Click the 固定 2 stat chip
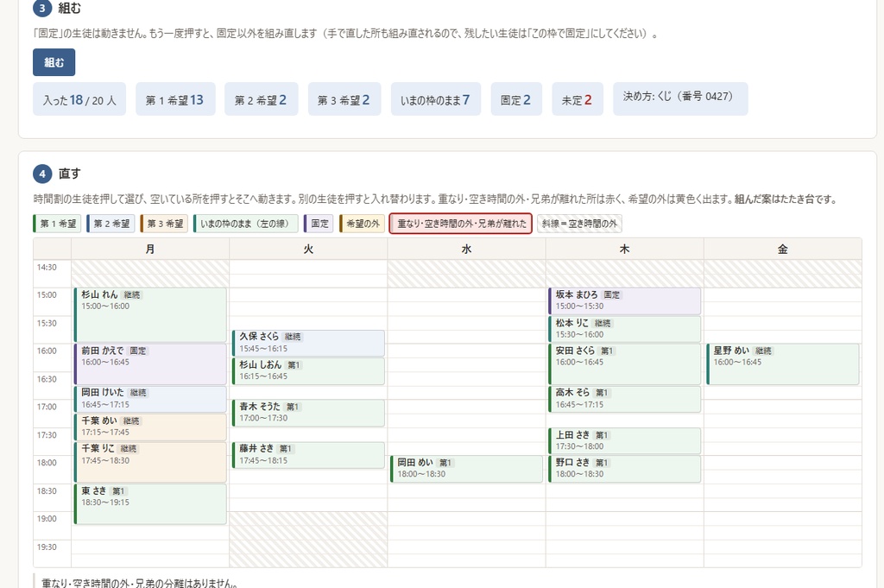Screen dimensions: 884x588 (516, 99)
